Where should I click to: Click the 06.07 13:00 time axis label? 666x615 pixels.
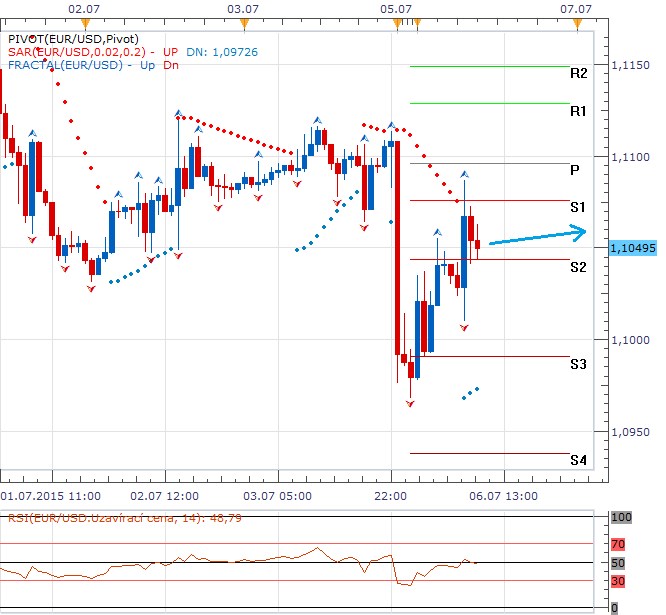coord(504,495)
